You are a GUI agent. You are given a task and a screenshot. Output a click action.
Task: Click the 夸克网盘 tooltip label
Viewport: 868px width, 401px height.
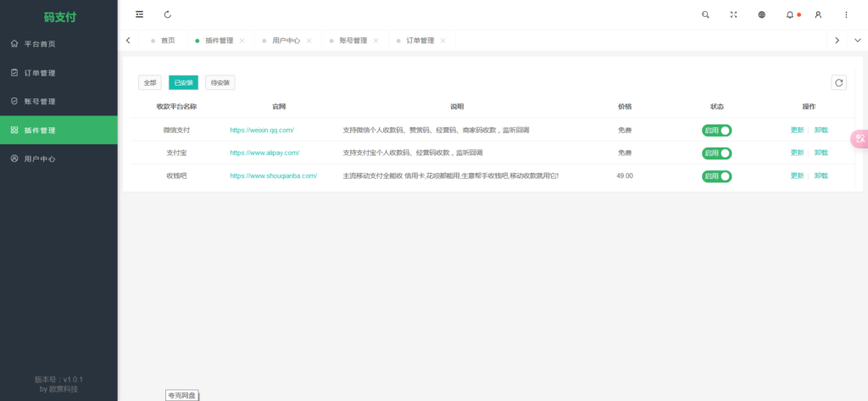182,395
